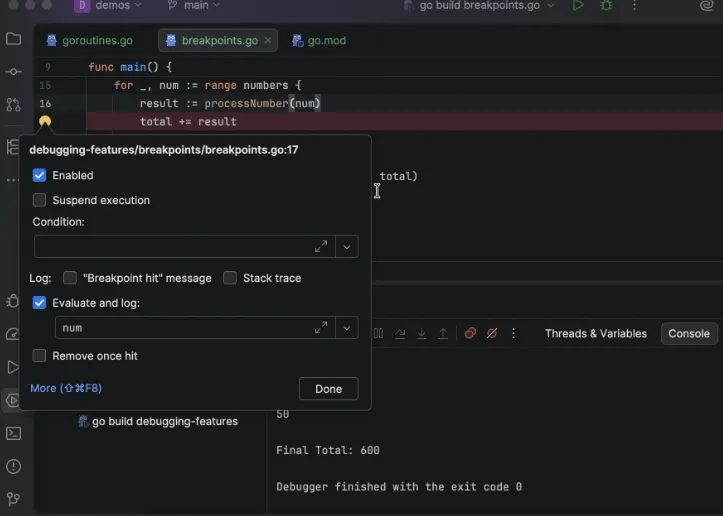Viewport: 723px width, 516px height.
Task: Close the breakpoints.go tab
Action: coord(268,41)
